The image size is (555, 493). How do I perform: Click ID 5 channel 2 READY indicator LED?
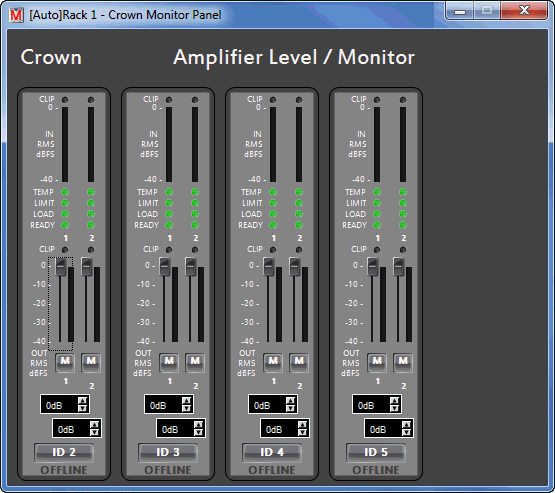(x=403, y=225)
